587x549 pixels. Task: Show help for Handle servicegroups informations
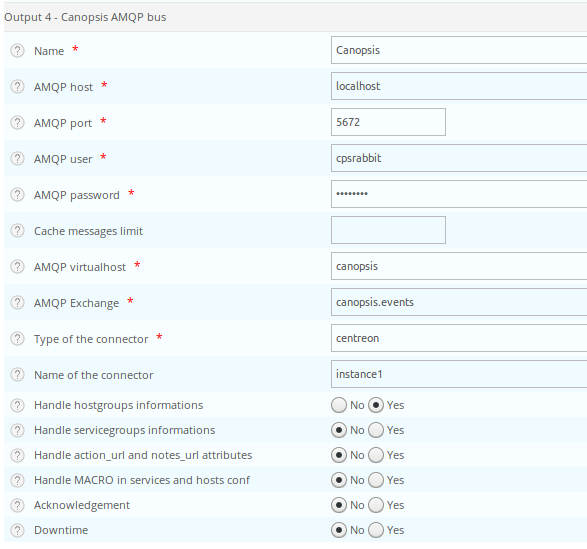point(17,430)
